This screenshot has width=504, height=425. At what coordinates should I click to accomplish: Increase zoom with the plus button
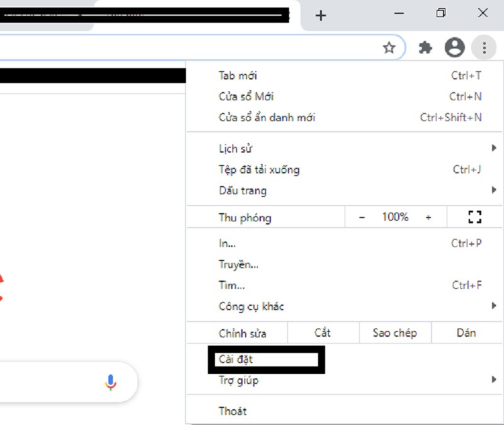pyautogui.click(x=428, y=218)
